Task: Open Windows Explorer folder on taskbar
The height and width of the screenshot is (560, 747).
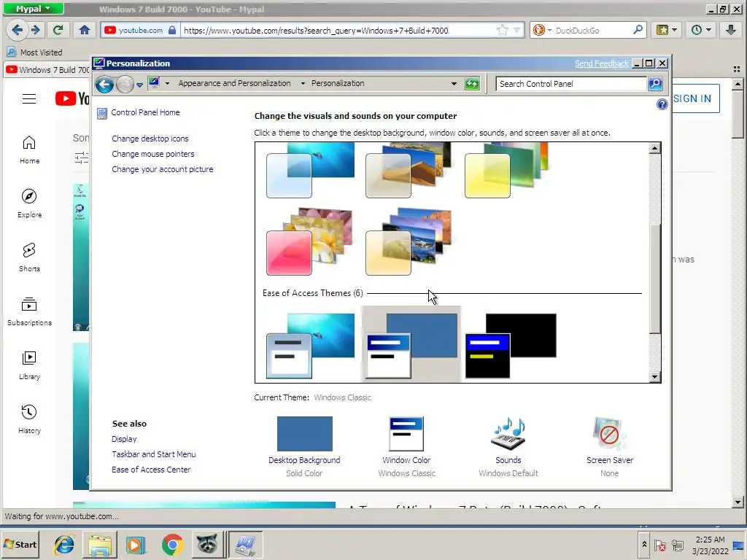Action: coord(100,544)
